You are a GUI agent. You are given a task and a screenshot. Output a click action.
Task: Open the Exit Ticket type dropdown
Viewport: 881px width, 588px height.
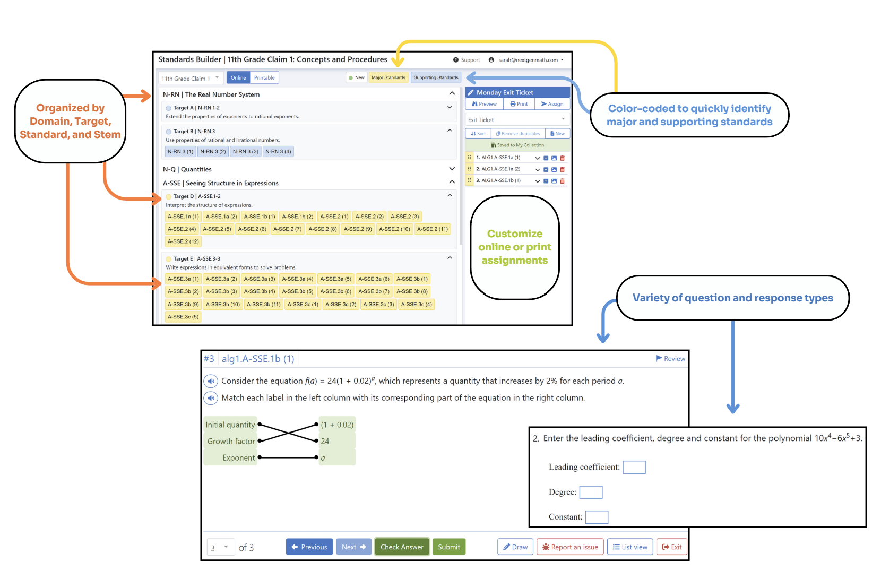(517, 120)
